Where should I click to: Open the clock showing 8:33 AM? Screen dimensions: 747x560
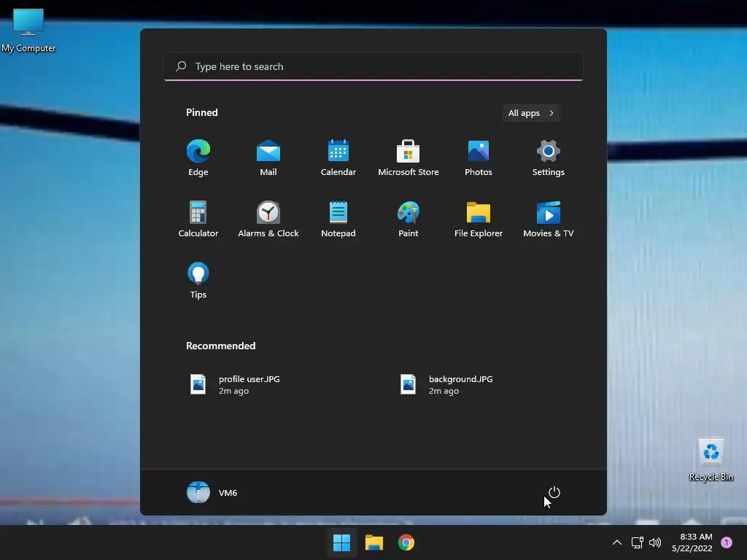[692, 542]
